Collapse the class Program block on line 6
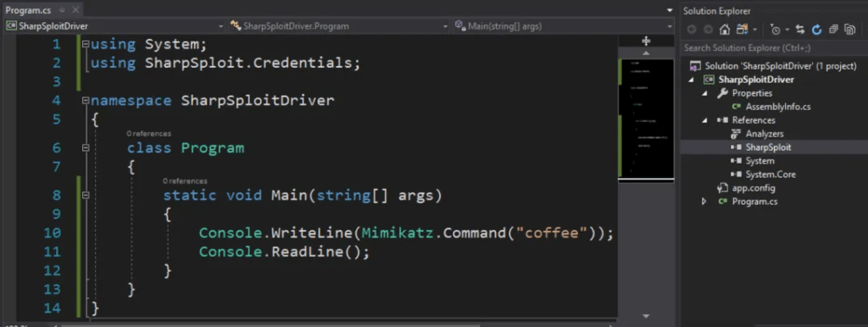The height and width of the screenshot is (327, 868). 86,147
